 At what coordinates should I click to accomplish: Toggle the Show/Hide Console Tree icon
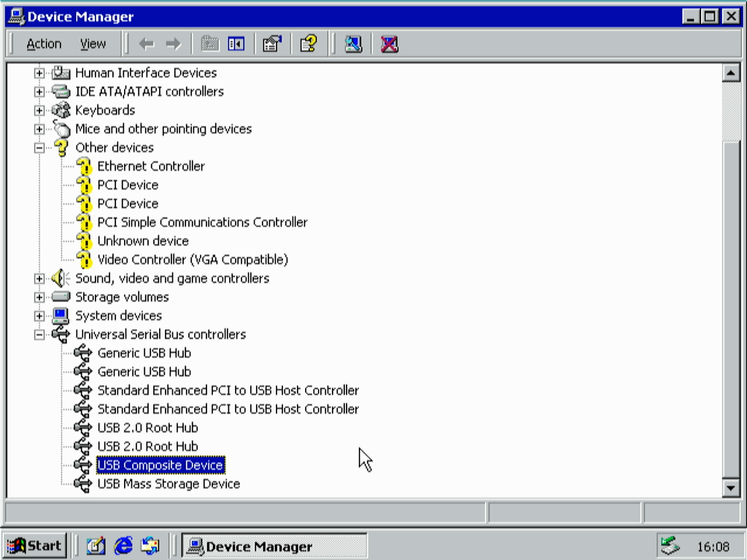click(x=236, y=44)
